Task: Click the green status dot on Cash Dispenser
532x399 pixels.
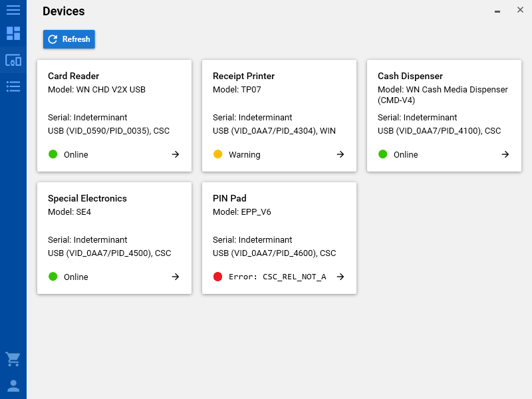Action: click(x=383, y=154)
